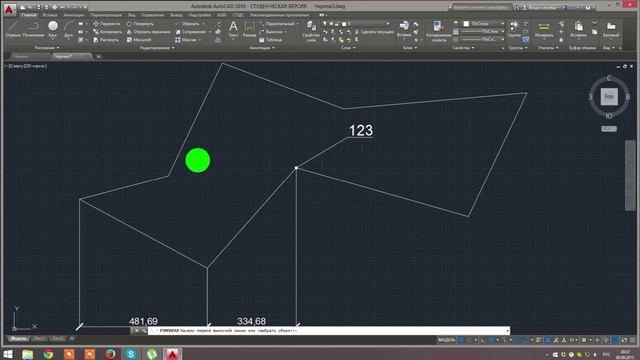Image resolution: width=640 pixels, height=360 pixels.
Task: Select the Arc (Дуга) tool
Action: pos(68,29)
